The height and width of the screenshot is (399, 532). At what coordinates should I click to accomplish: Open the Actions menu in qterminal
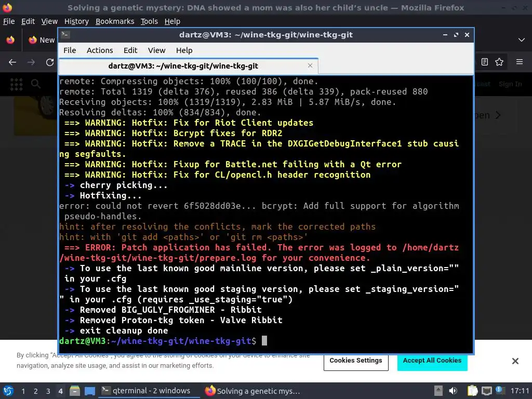[x=100, y=50]
